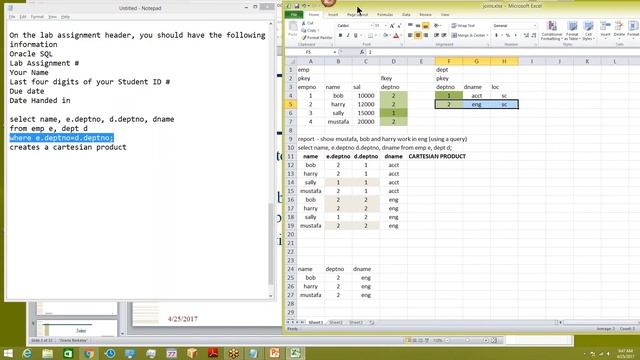The image size is (640, 360).
Task: Click Cut in Excel's Clipboard group
Action: point(308,23)
